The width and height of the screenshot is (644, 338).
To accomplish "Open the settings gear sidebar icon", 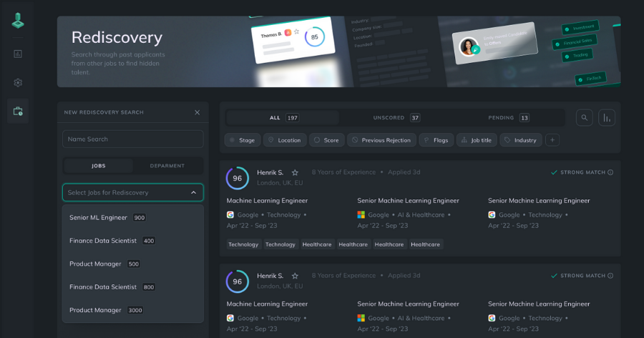I will coord(18,82).
